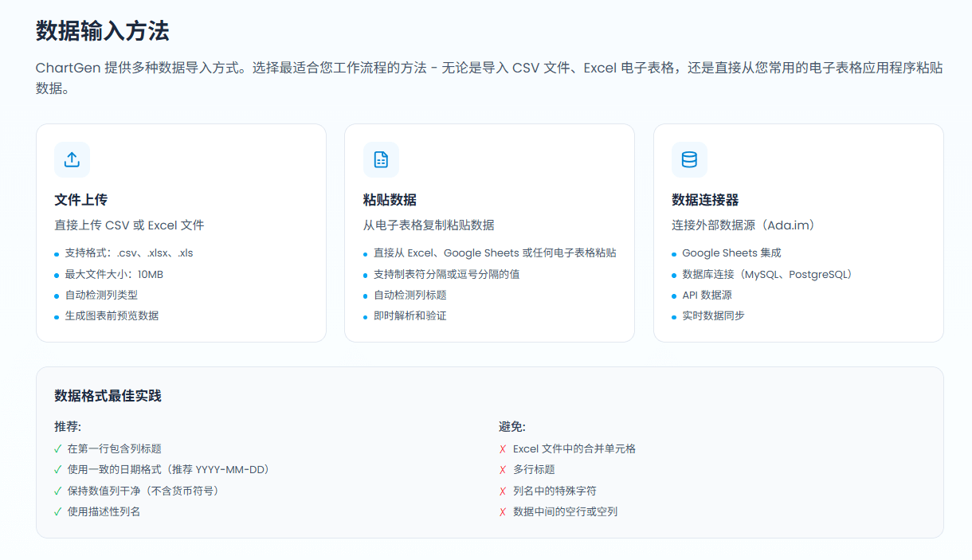This screenshot has width=972, height=560.
Task: Click the bullet icon before 支持格式：.csv、.xlsx、.xls
Action: click(x=56, y=253)
